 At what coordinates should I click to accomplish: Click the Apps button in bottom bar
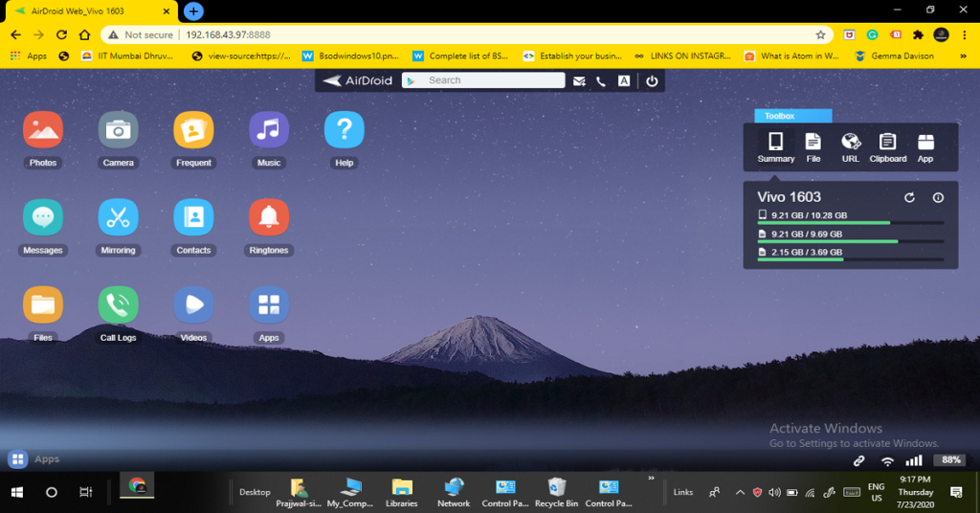[x=33, y=459]
